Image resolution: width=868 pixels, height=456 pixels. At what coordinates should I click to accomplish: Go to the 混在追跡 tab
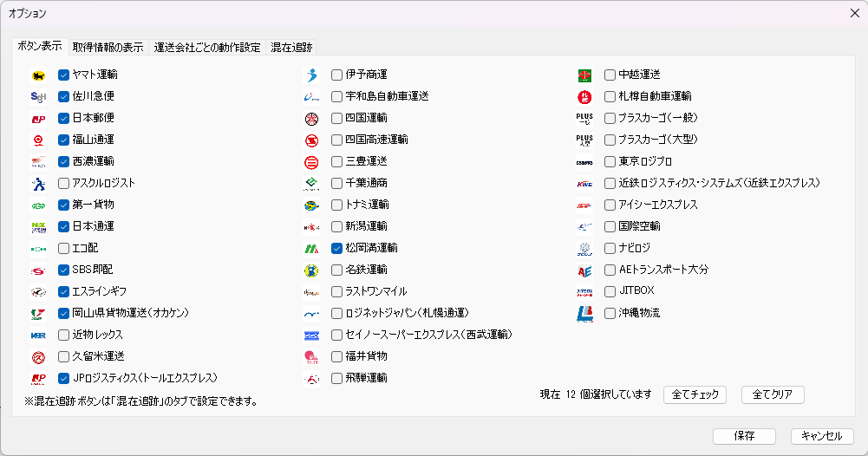point(291,48)
